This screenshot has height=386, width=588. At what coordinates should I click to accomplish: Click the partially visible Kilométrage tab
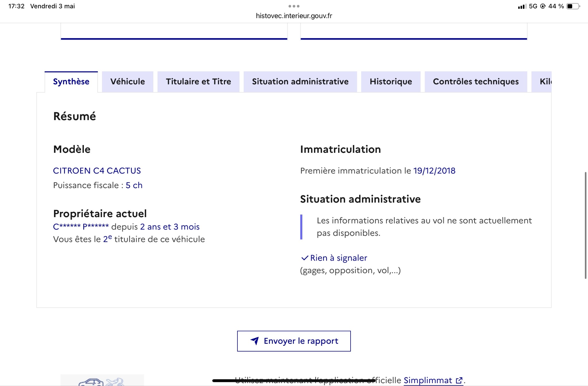point(541,82)
